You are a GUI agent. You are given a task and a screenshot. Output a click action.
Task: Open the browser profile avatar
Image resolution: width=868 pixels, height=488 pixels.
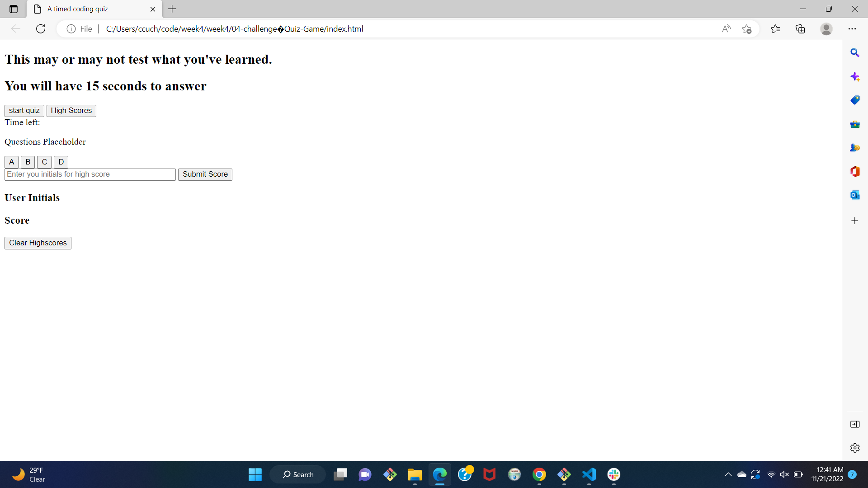(x=826, y=29)
